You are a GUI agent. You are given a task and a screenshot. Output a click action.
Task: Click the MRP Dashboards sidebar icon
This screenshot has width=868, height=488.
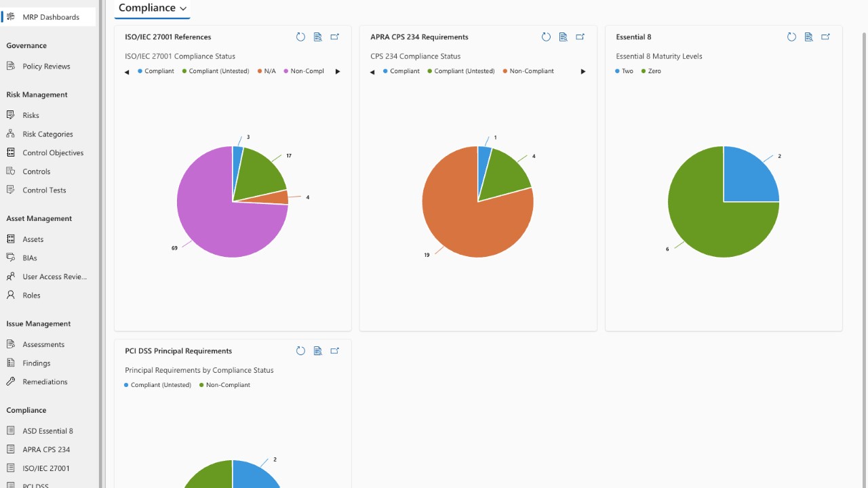tap(11, 17)
